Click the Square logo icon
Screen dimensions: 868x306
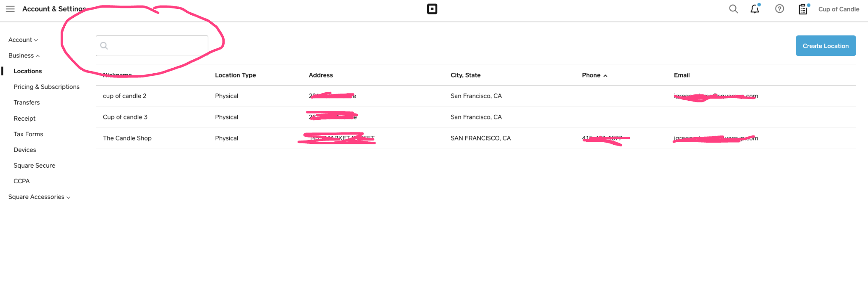coord(432,9)
